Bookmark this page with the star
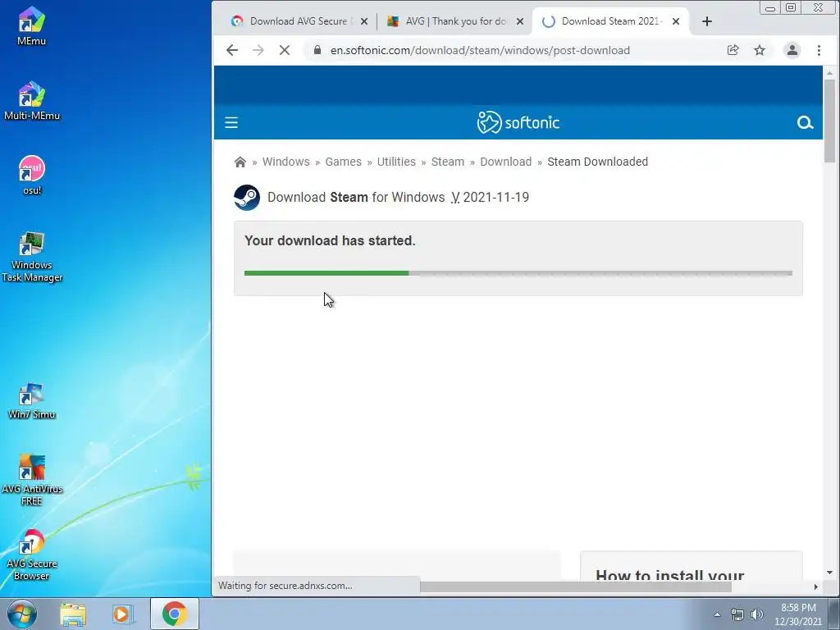 [x=760, y=50]
